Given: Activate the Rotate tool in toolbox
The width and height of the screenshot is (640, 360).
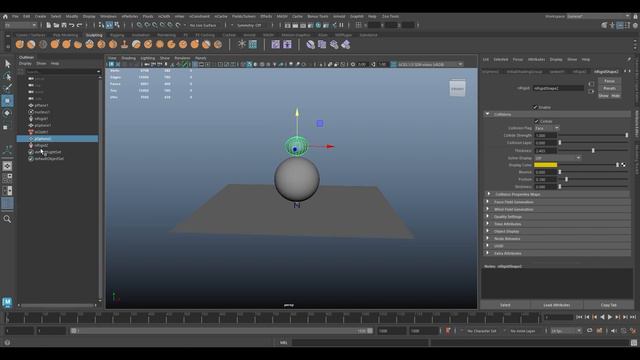Looking at the screenshot, I should coord(7,113).
